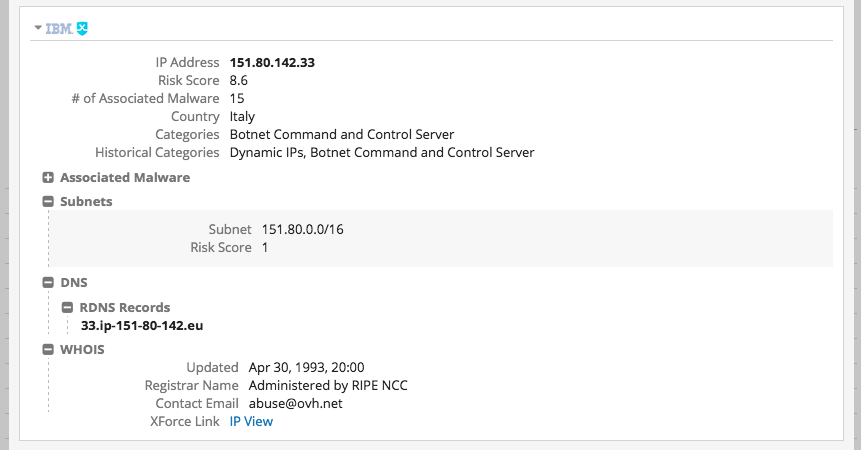Click the RDNS Records heading
Screen dimensions: 861x450
click(125, 308)
